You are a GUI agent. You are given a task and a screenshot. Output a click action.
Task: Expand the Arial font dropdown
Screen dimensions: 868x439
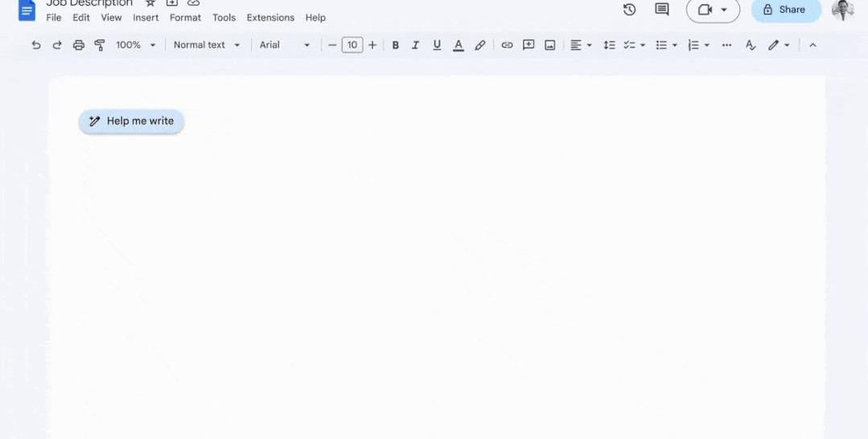(285, 45)
